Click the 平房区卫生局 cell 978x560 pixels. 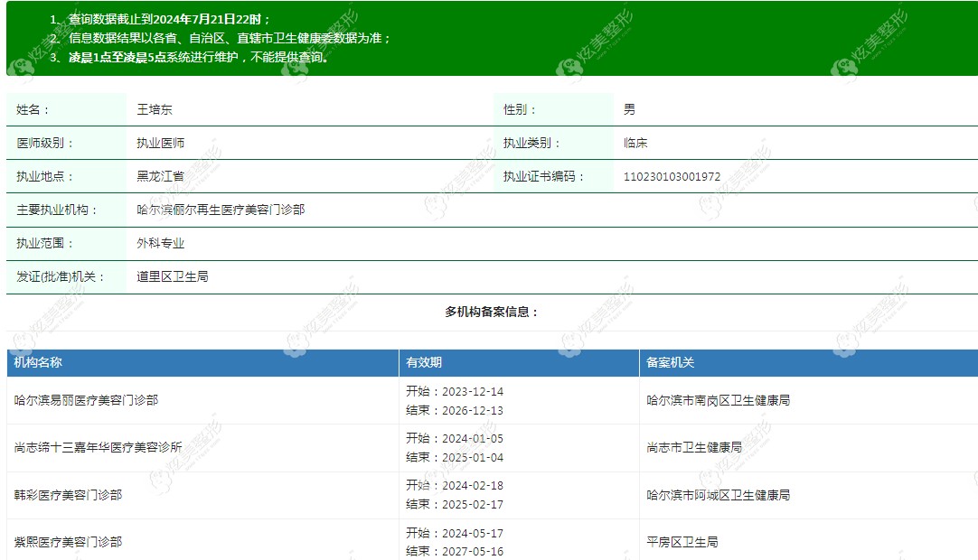click(x=682, y=542)
